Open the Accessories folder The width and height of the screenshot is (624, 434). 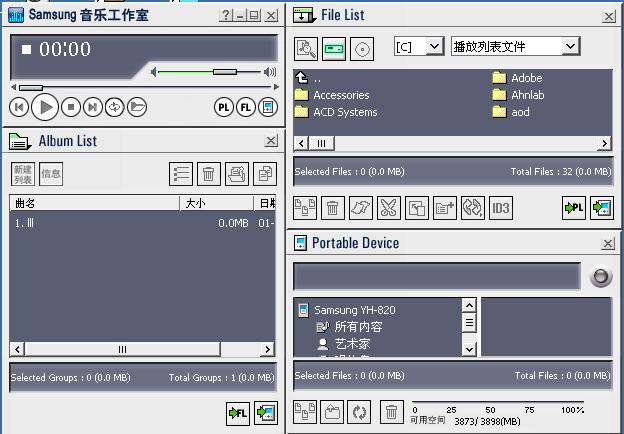point(332,95)
